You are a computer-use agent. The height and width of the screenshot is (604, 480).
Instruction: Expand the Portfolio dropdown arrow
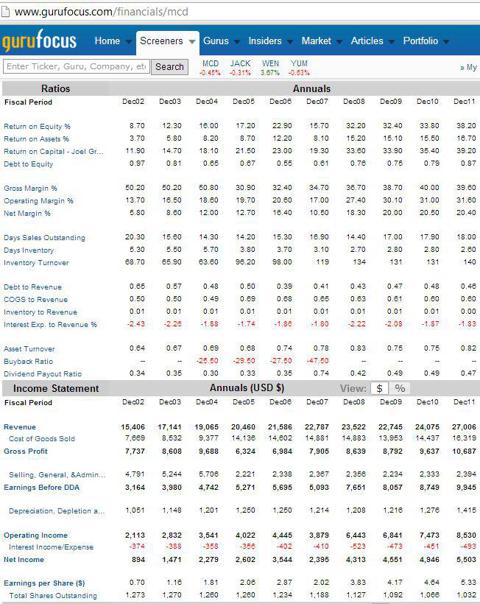[x=446, y=42]
